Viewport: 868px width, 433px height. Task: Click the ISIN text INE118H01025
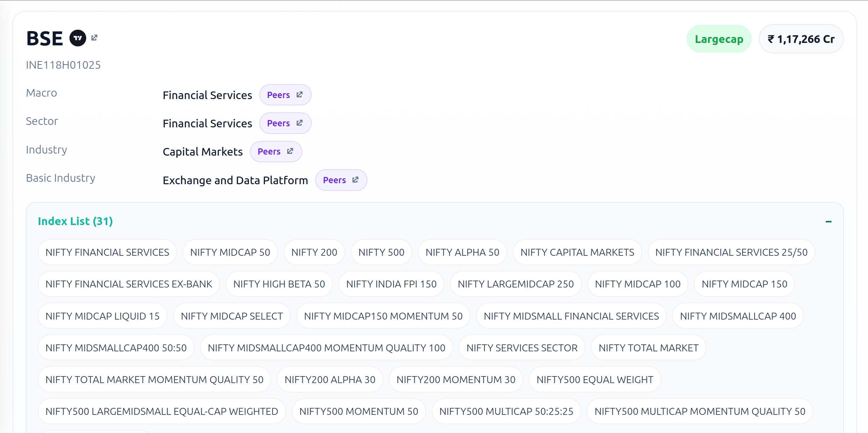coord(64,65)
